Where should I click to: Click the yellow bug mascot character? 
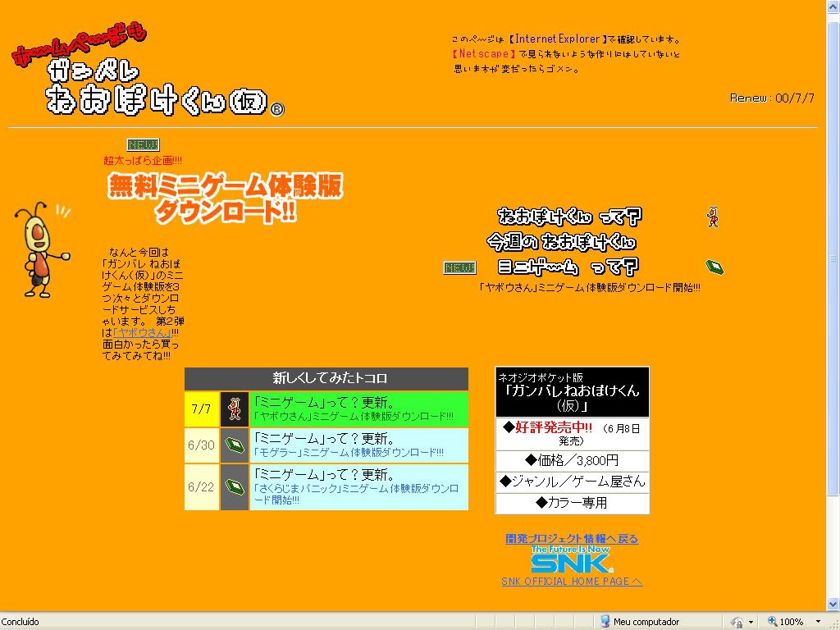(43, 249)
